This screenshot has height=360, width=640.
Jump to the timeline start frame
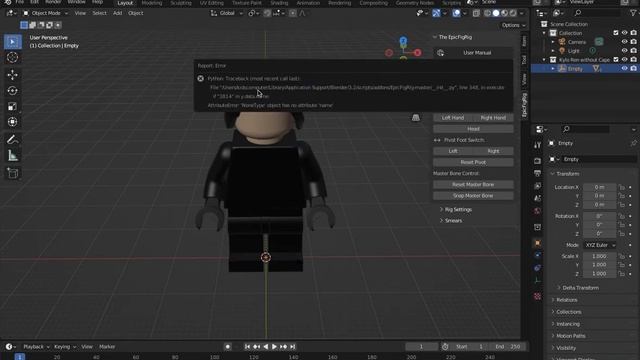tap(247, 347)
